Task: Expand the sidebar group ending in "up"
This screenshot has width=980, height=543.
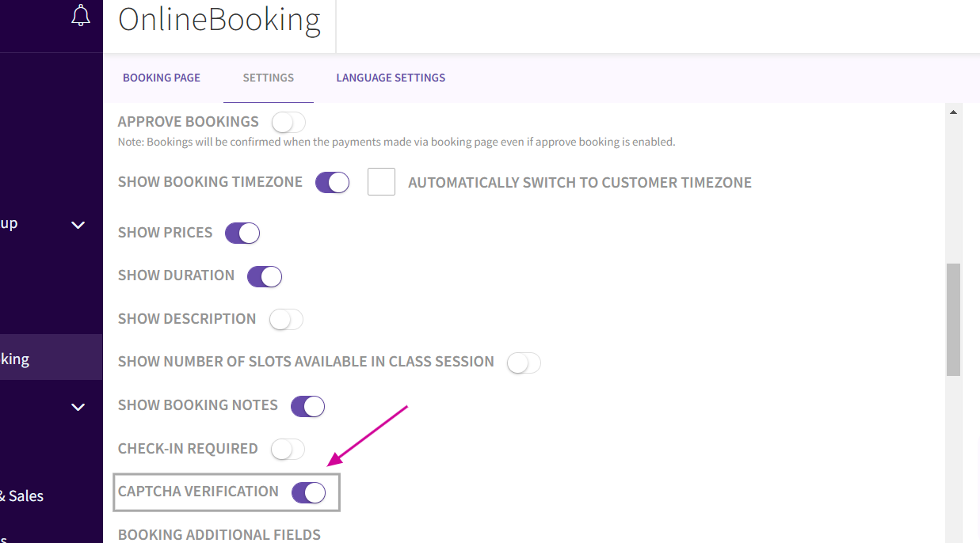Action: tap(78, 225)
